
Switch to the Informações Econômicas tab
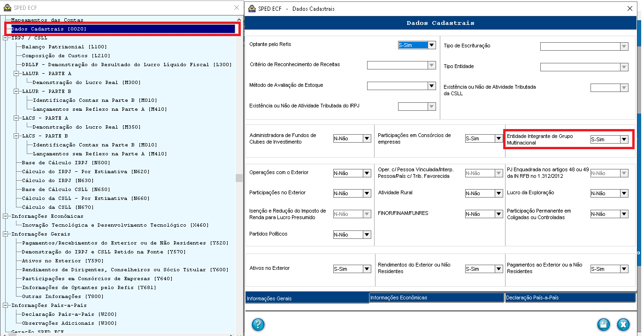[437, 298]
